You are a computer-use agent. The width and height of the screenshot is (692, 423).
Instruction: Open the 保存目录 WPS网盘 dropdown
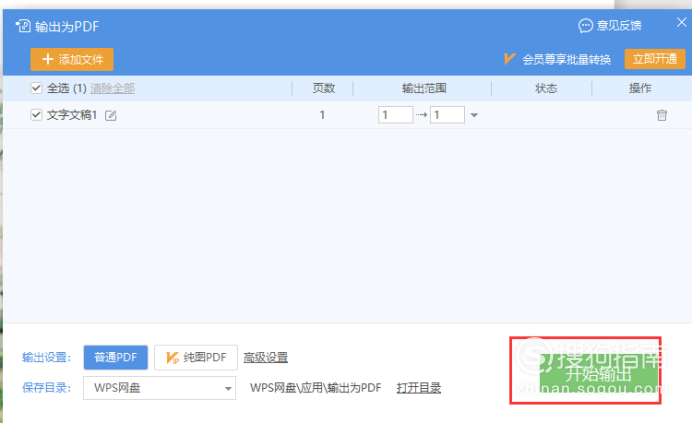159,388
